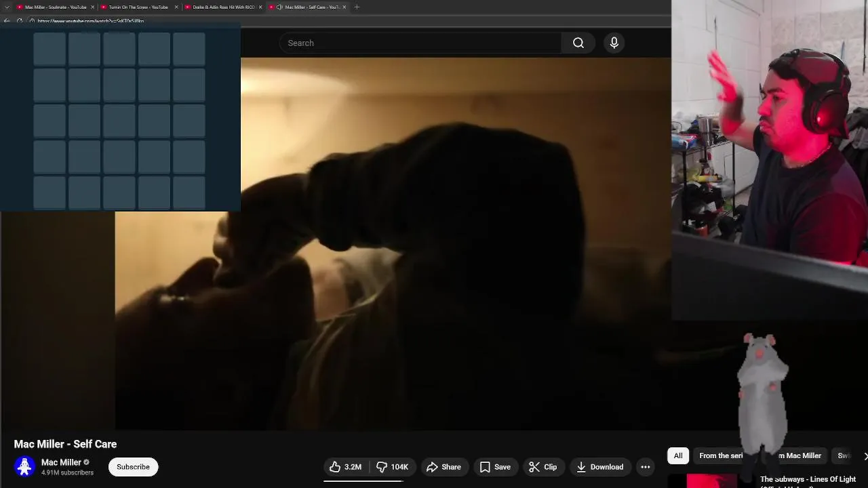Click the Self Care video player

393,244
